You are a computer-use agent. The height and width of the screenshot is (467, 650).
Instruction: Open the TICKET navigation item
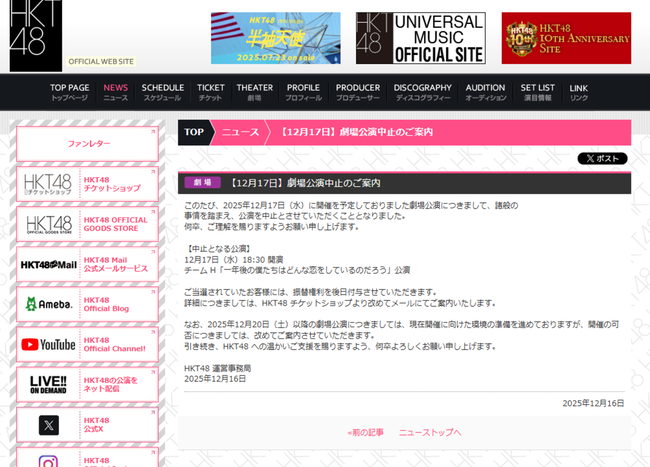pyautogui.click(x=211, y=92)
